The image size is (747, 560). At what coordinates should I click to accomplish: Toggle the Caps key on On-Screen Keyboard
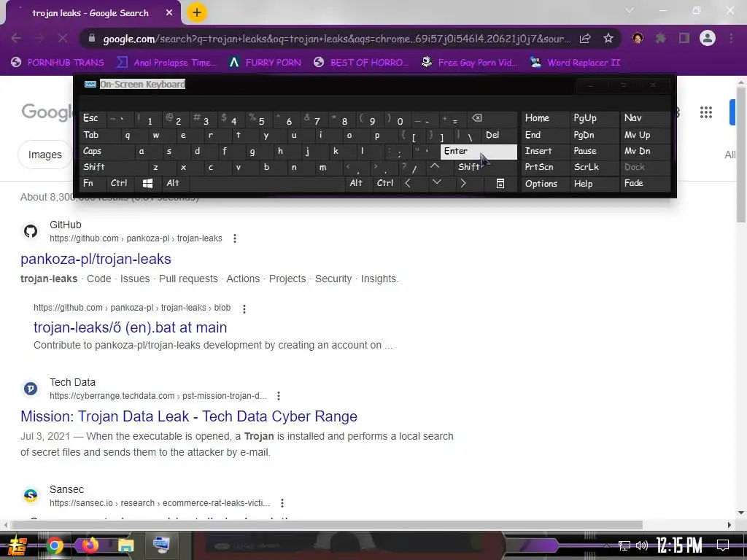click(x=106, y=152)
